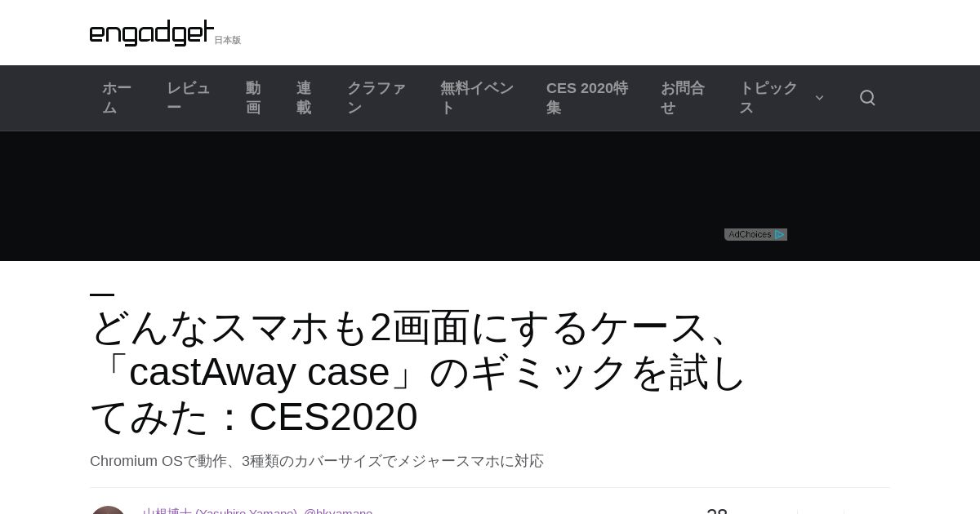Open author link 山根博士 Yasuhiro Yamane

pos(220,511)
